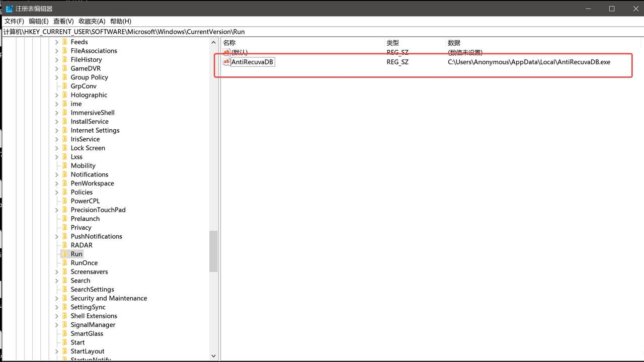Screen dimensions: 644x362
Task: Click the tree pane scroll down arrow
Action: [213, 356]
